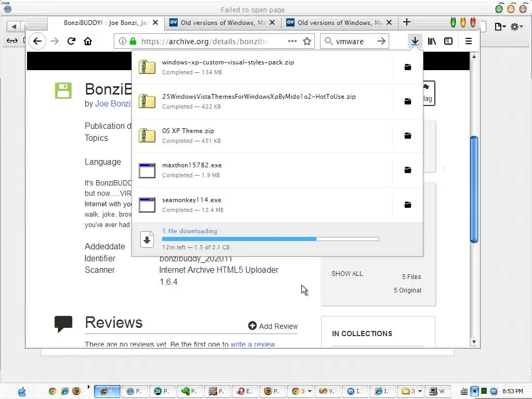Click the Add Review button
This screenshot has width=532, height=399.
(273, 326)
